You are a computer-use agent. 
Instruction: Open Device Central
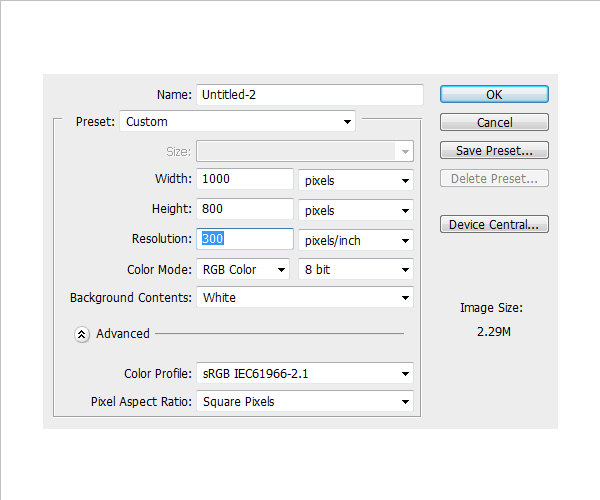click(494, 225)
